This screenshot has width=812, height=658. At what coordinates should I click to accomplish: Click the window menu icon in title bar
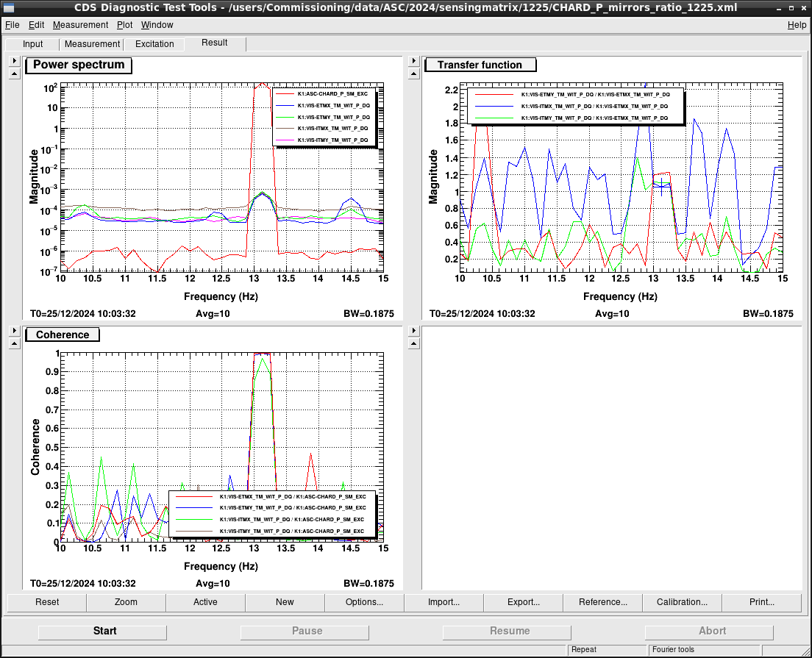[8, 8]
